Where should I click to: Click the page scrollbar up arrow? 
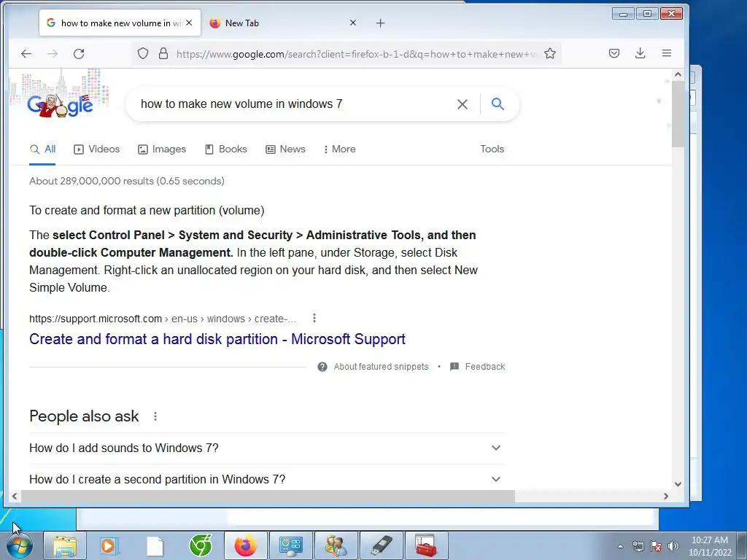tap(678, 75)
